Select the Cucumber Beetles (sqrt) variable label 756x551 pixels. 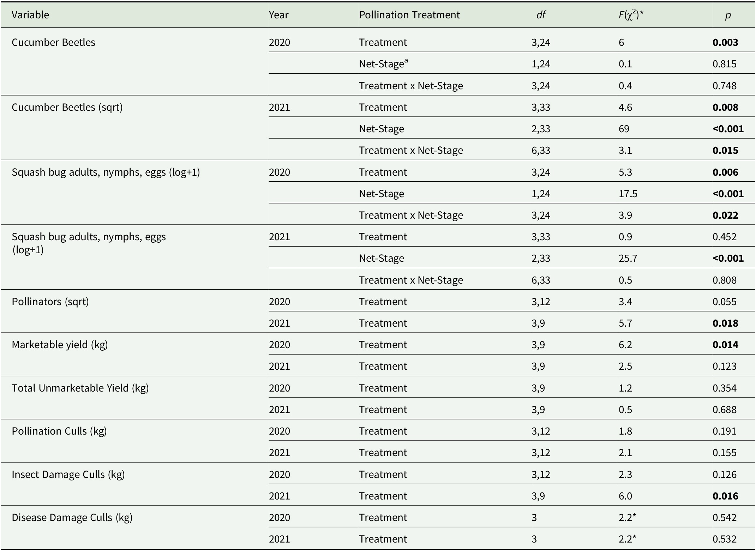click(67, 107)
